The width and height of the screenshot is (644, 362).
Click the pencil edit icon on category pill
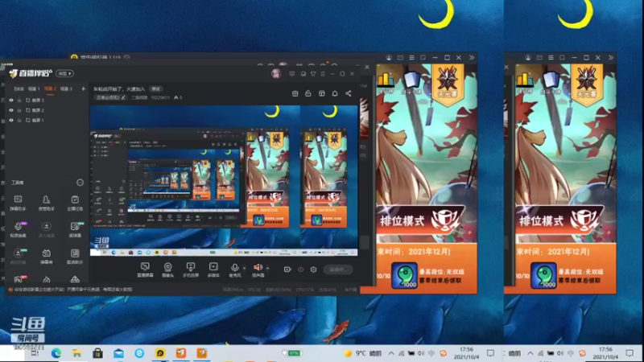pos(123,97)
